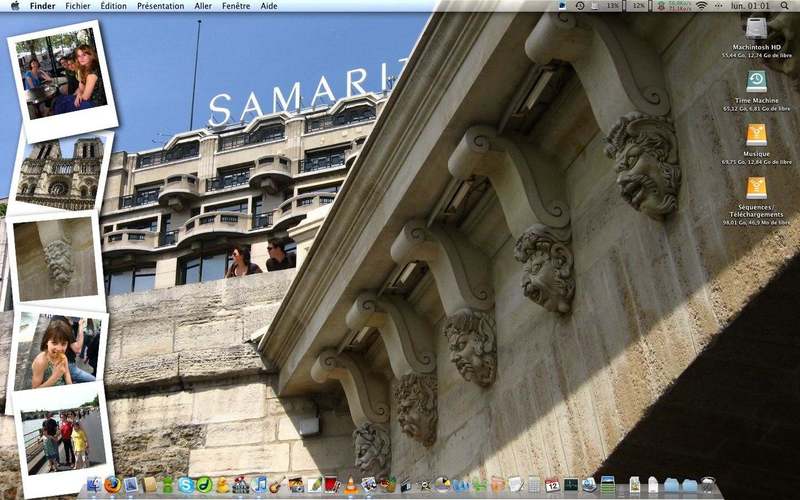
Task: Click the Time Machine menu bar icon
Action: (580, 6)
